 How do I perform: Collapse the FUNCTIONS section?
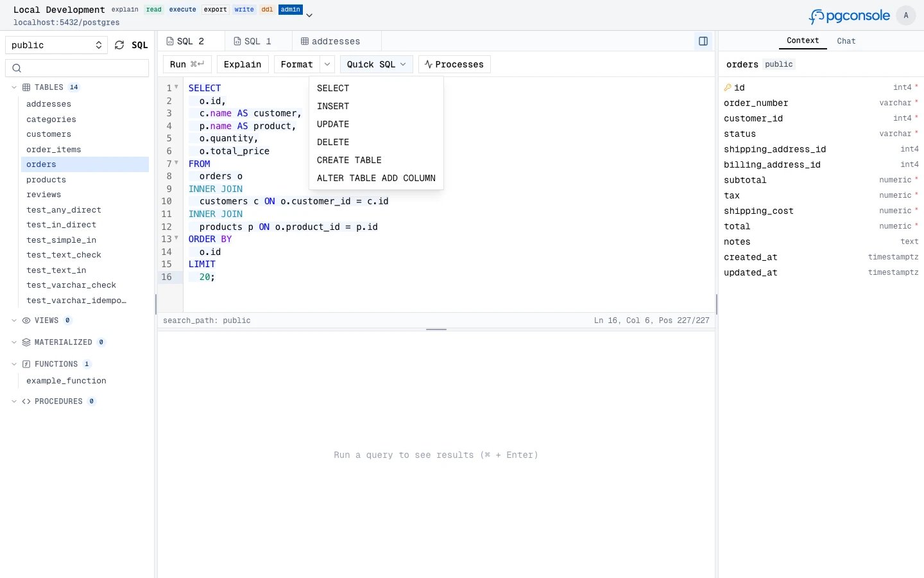[14, 364]
